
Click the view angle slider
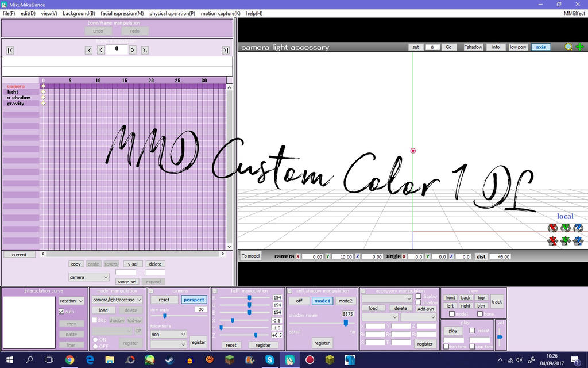(x=179, y=316)
